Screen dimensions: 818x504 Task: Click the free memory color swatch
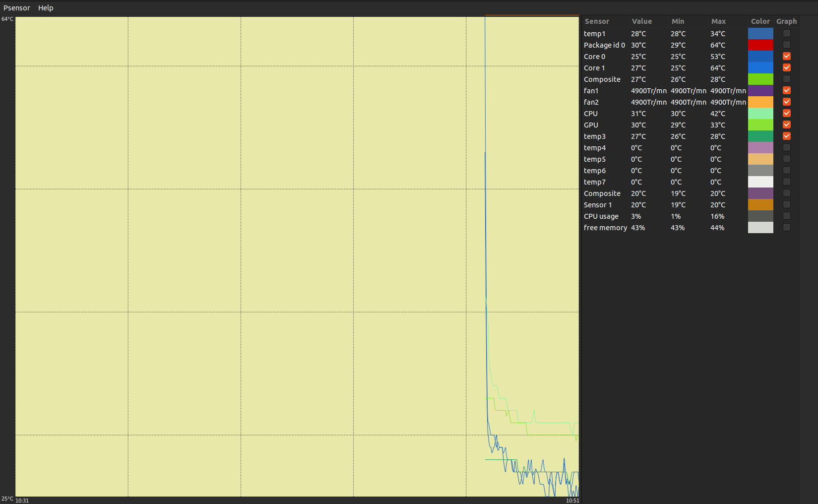(x=760, y=227)
